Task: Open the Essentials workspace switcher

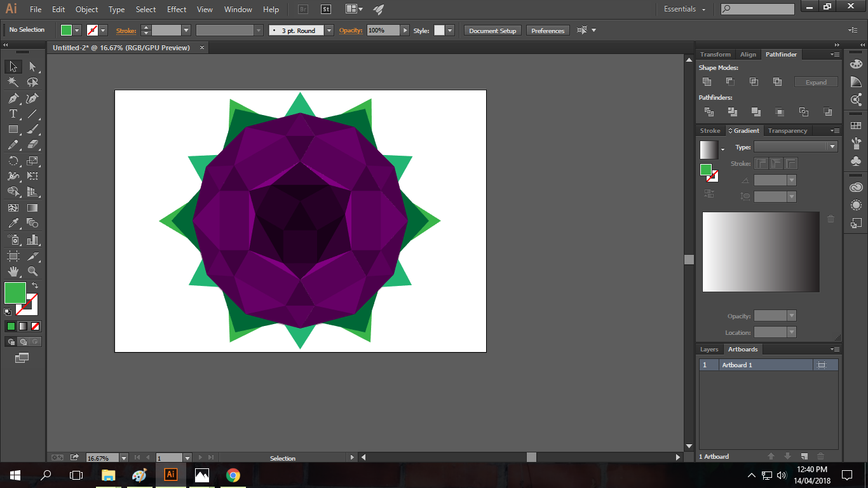Action: pyautogui.click(x=684, y=10)
